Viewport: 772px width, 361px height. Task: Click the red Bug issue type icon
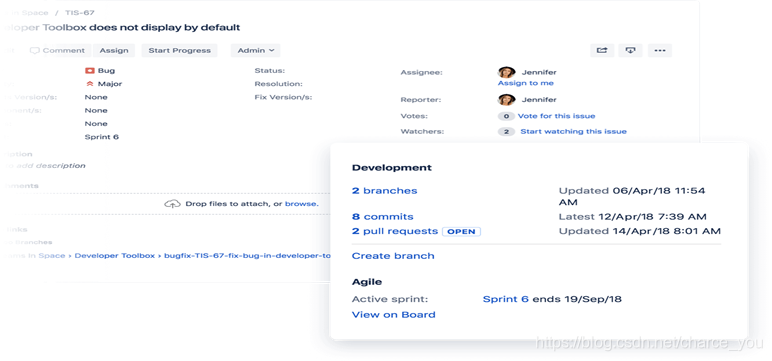(90, 70)
